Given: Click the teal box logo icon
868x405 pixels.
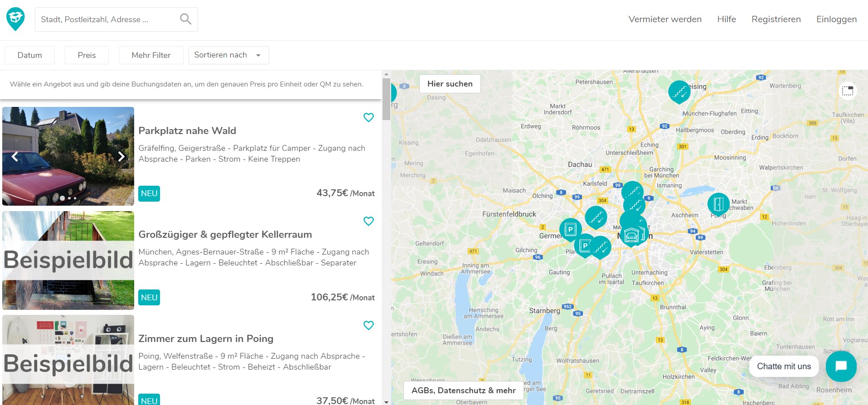Looking at the screenshot, I should click(15, 19).
